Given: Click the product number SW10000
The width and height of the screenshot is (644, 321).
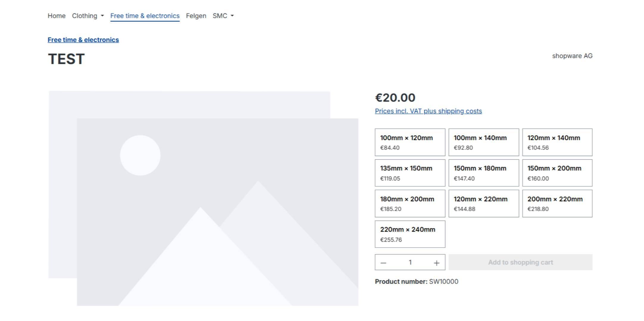Looking at the screenshot, I should click(444, 281).
